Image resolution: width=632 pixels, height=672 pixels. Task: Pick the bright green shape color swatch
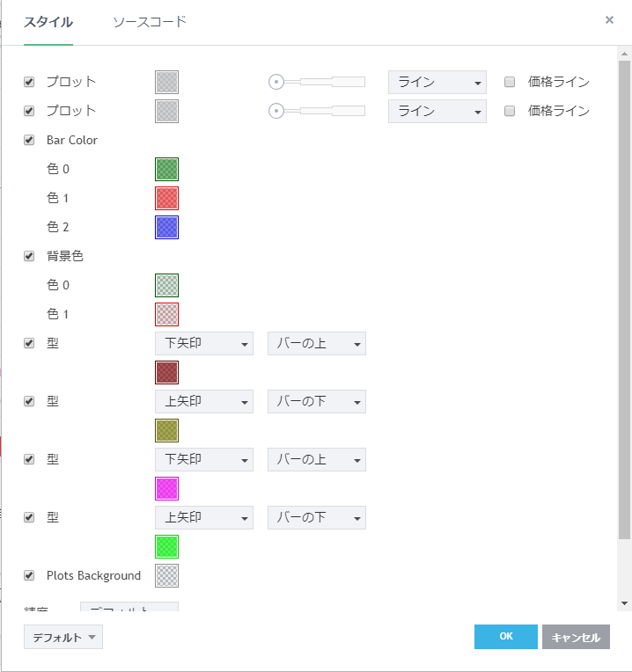tap(166, 546)
